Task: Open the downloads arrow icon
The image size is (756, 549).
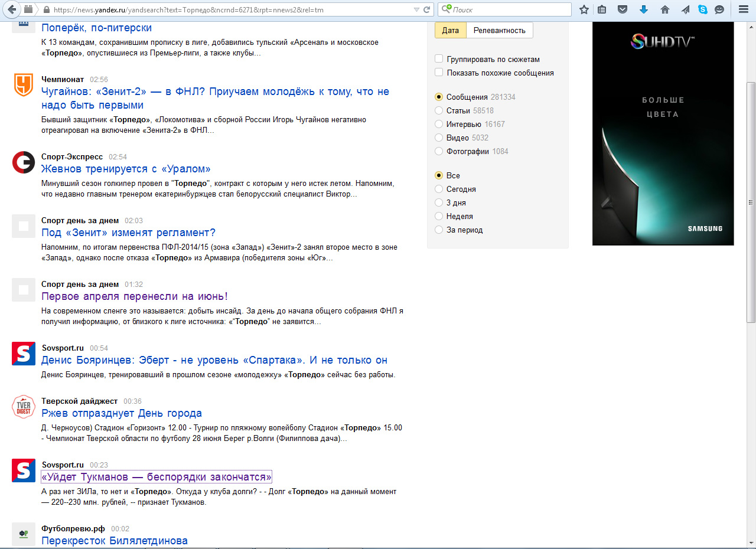Action: pos(644,9)
